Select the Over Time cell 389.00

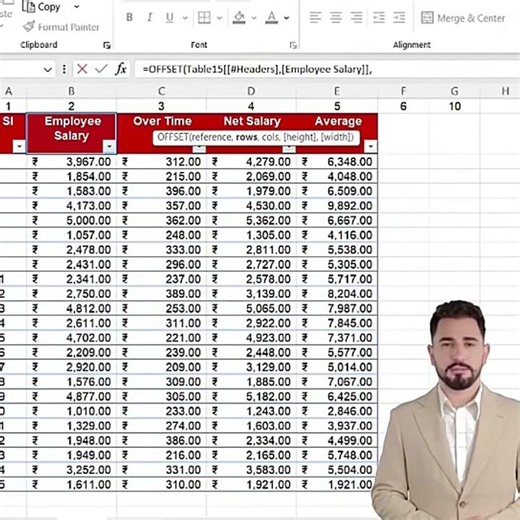point(162,294)
